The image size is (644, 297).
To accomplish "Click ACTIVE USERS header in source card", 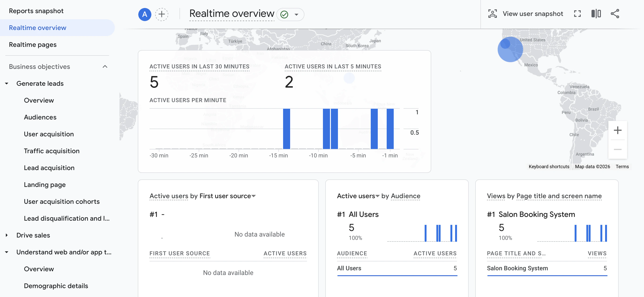I will pos(285,253).
